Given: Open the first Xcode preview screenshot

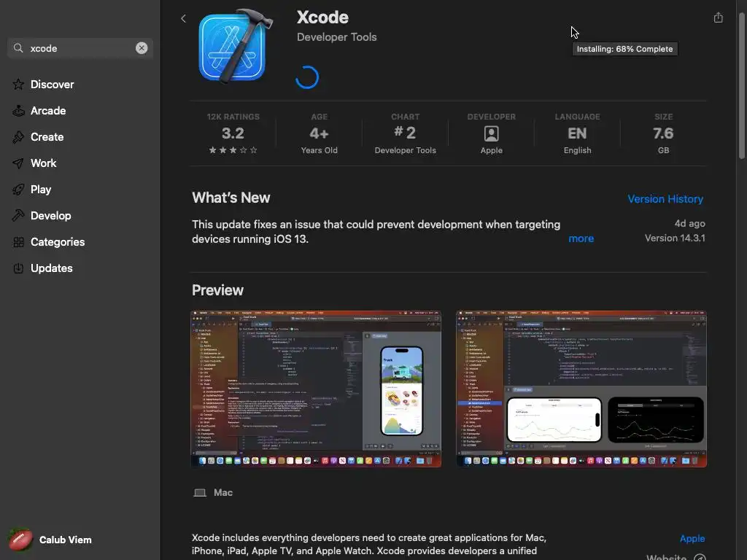Looking at the screenshot, I should pos(316,389).
